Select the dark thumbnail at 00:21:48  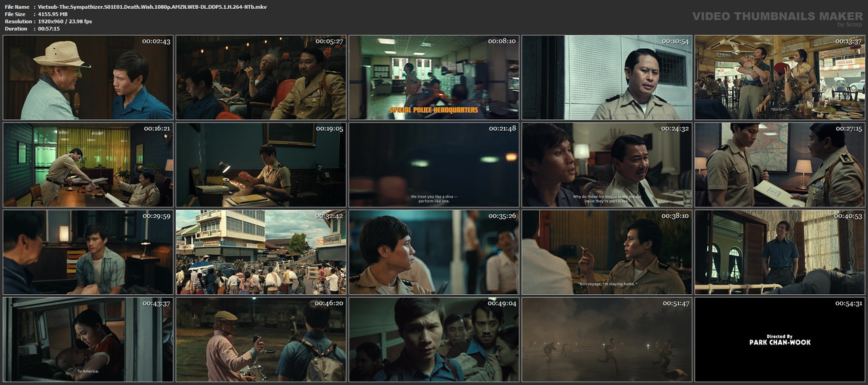[x=434, y=165]
